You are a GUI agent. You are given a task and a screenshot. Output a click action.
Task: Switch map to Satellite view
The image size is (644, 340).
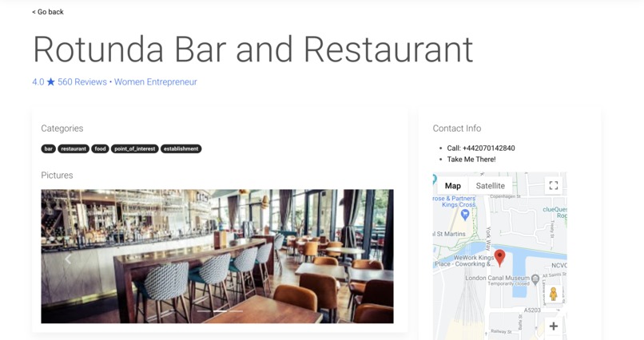(490, 185)
